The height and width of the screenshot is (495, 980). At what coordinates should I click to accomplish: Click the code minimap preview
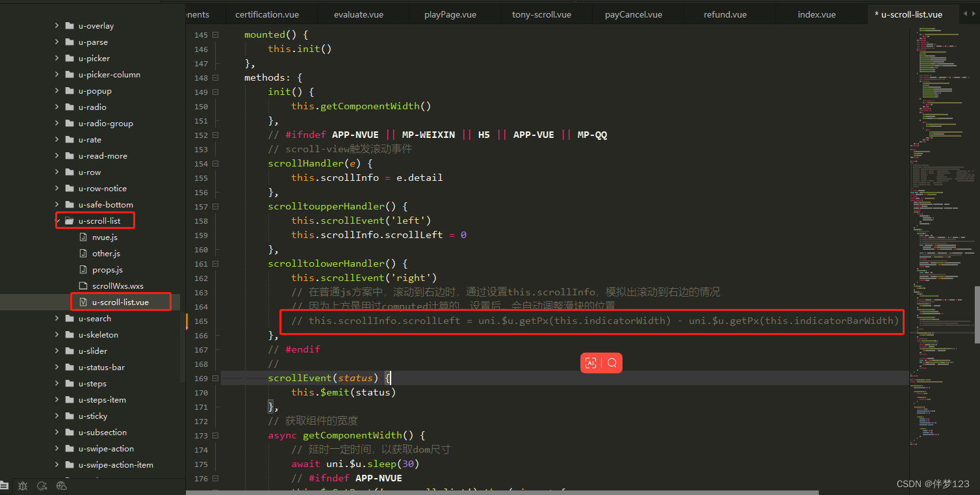click(940, 237)
